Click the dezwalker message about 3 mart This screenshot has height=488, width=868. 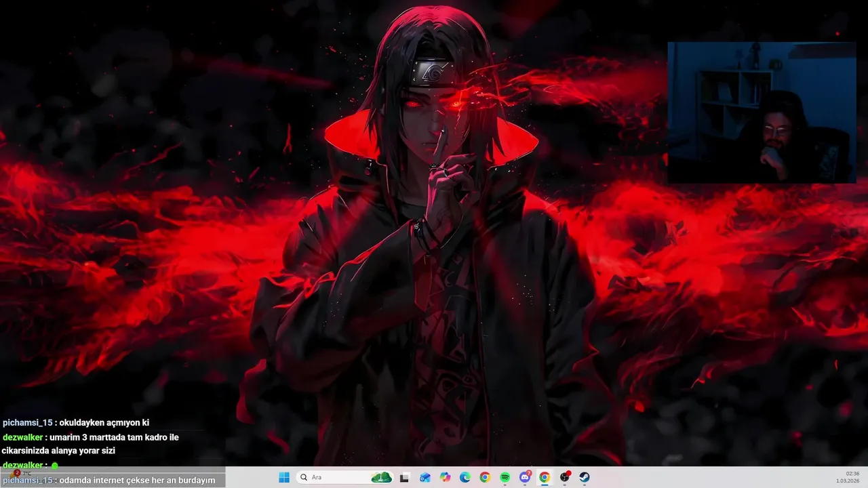(x=90, y=444)
